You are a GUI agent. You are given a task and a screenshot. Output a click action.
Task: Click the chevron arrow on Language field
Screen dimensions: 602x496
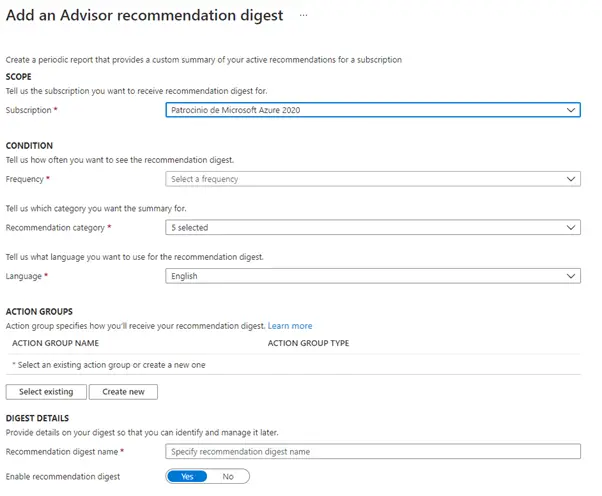(570, 276)
